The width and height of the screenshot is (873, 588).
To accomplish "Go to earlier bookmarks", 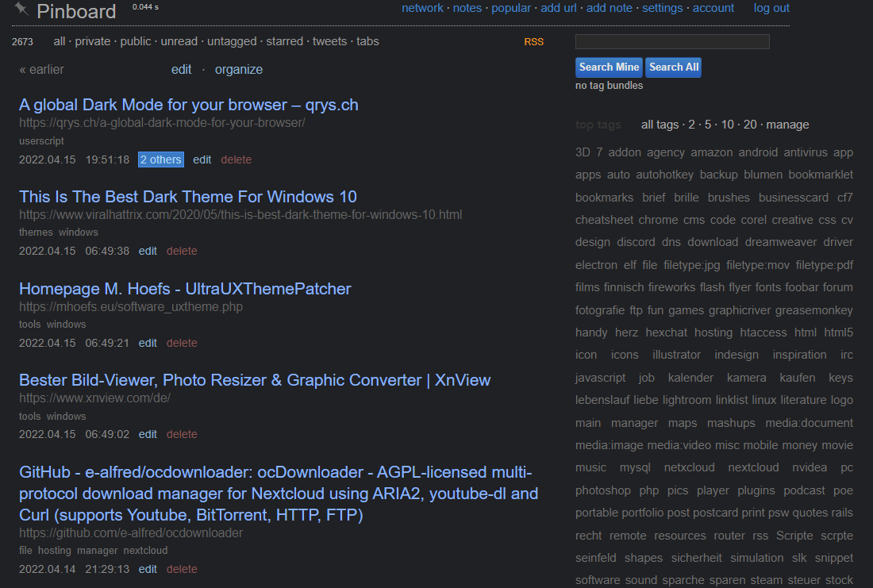I will coord(40,70).
